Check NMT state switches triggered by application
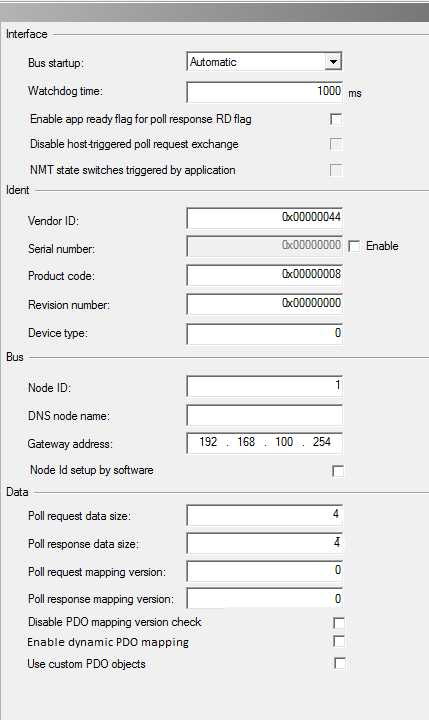The width and height of the screenshot is (429, 720). tap(336, 170)
